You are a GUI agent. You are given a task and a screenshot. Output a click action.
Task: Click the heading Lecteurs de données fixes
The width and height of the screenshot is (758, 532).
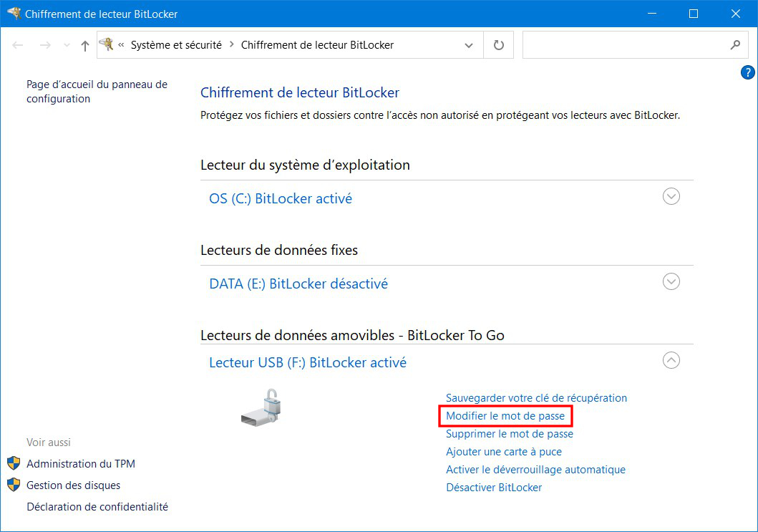[279, 250]
